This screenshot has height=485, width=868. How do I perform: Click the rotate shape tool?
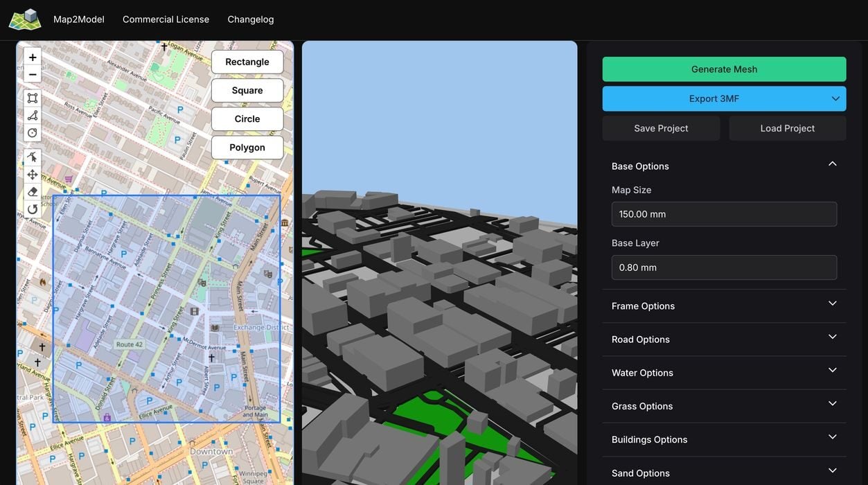point(33,209)
